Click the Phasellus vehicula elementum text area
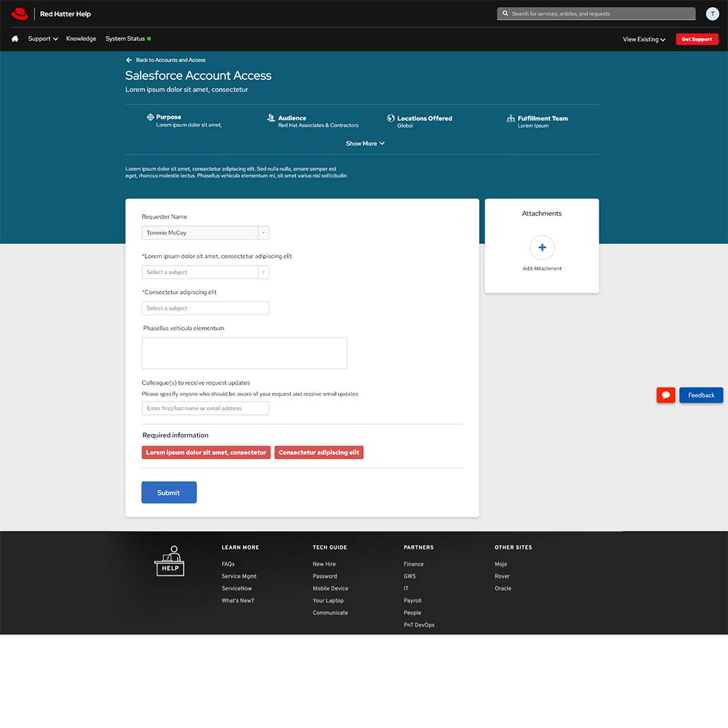The height and width of the screenshot is (728, 728). [245, 353]
